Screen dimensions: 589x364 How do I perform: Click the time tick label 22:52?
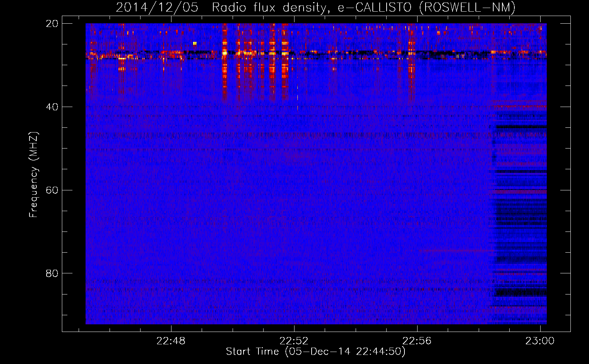[294, 341]
